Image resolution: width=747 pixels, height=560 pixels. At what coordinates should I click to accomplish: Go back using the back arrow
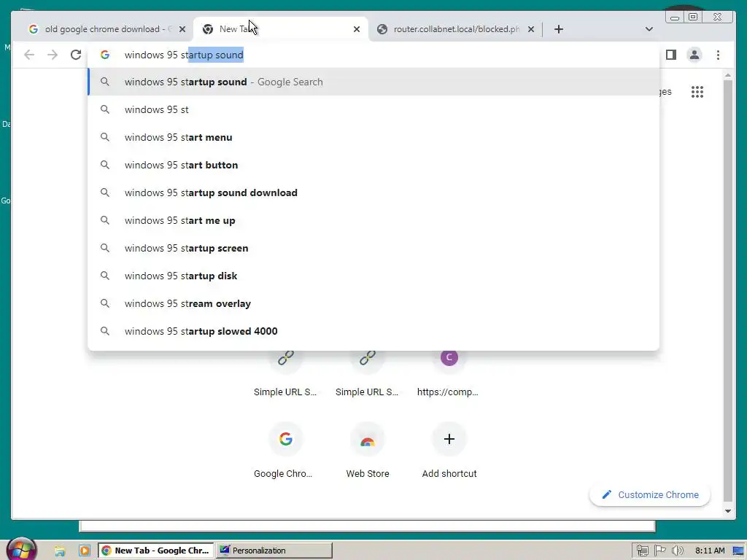coord(29,55)
